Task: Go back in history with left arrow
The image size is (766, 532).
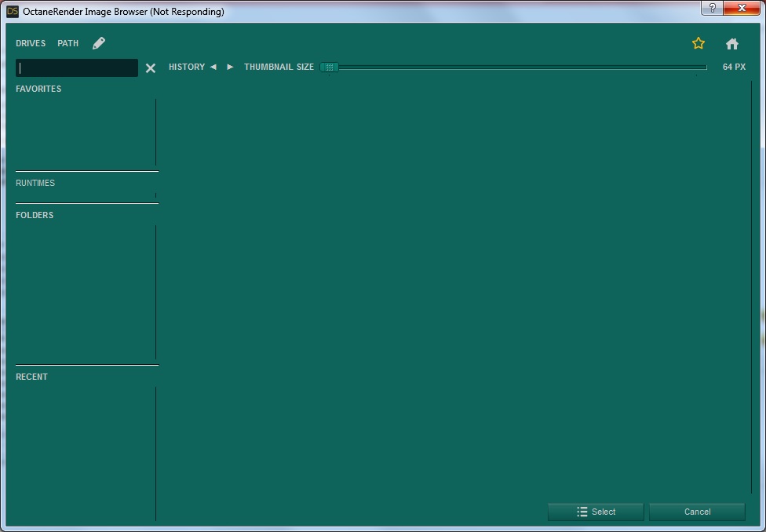Action: (213, 67)
